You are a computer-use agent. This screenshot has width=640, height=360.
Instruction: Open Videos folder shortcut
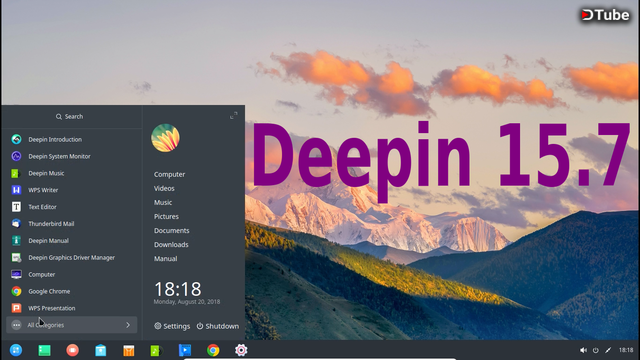164,188
